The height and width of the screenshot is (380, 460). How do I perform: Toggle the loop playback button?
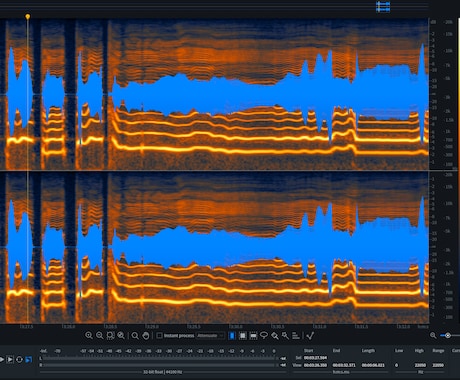tap(19, 359)
